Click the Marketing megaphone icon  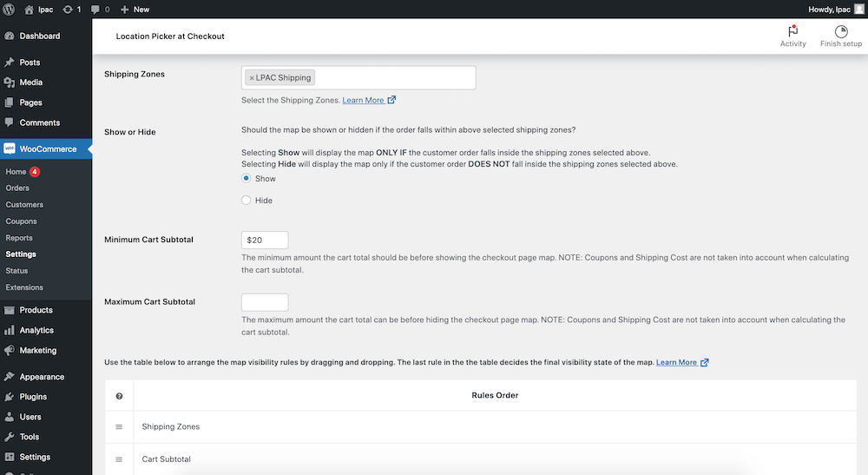pos(9,351)
